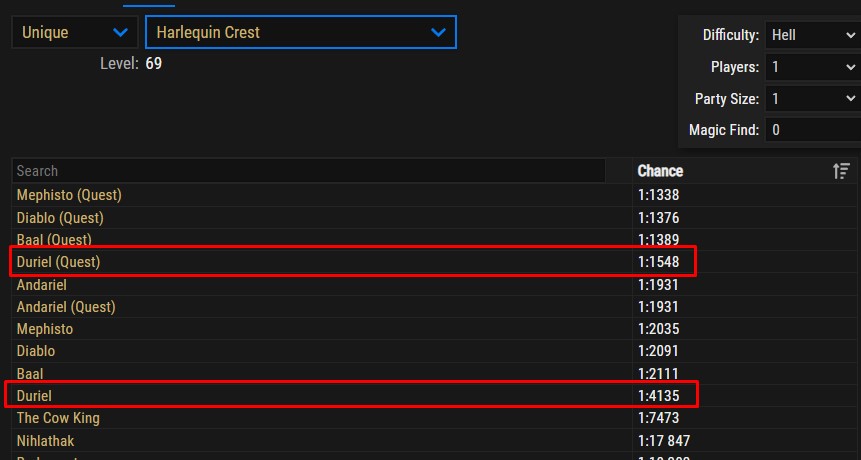Viewport: 861px width, 460px height.
Task: Select the Baal (Quest) row
Action: 434,240
